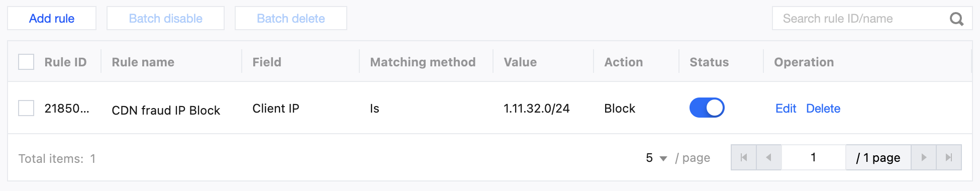Viewport: 980px width, 191px height.
Task: Click the Batch delete button
Action: tap(291, 18)
